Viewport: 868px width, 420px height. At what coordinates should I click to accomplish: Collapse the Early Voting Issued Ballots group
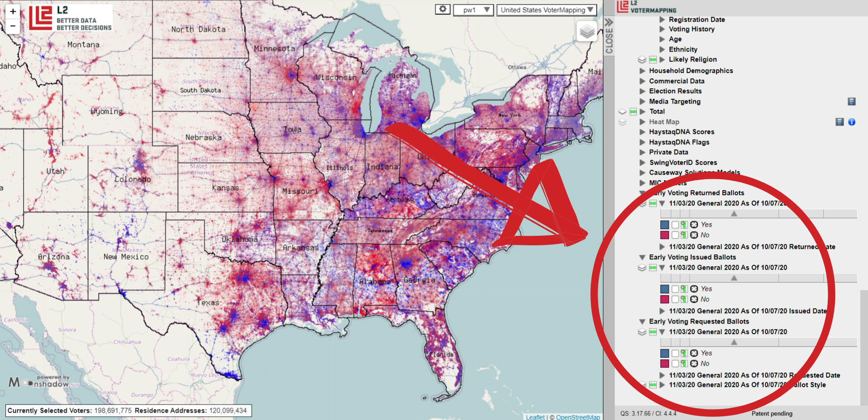(642, 257)
